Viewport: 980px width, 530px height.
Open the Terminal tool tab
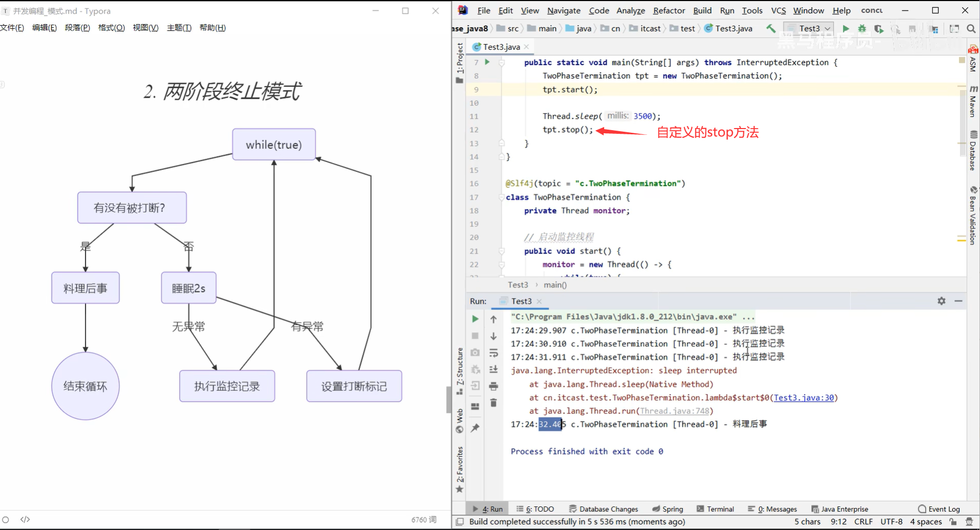coord(715,509)
